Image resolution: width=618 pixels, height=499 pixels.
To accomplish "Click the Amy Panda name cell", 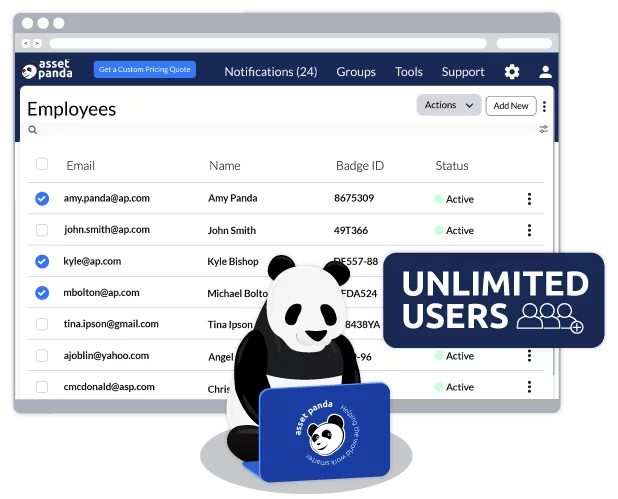I will coord(233,198).
